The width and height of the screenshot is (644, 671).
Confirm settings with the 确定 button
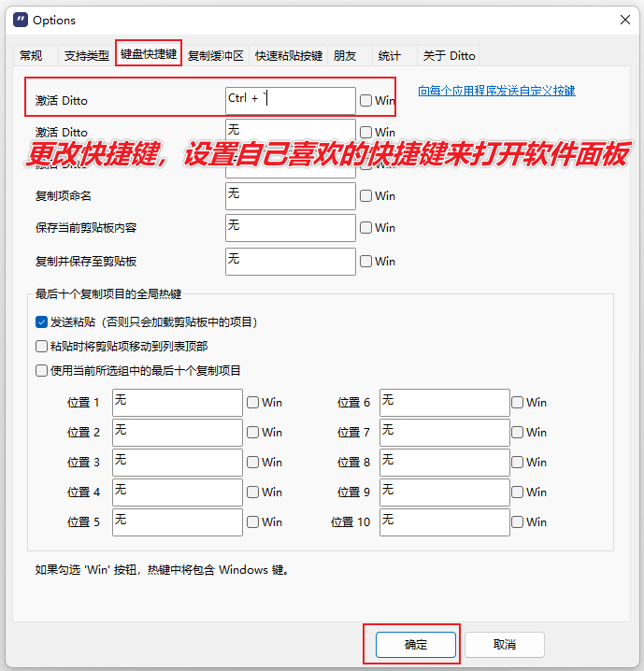[416, 645]
